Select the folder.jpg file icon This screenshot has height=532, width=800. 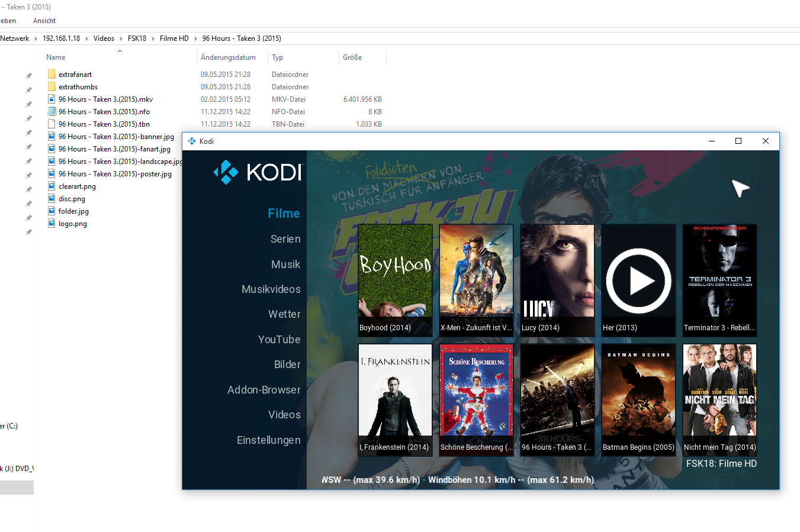(52, 211)
